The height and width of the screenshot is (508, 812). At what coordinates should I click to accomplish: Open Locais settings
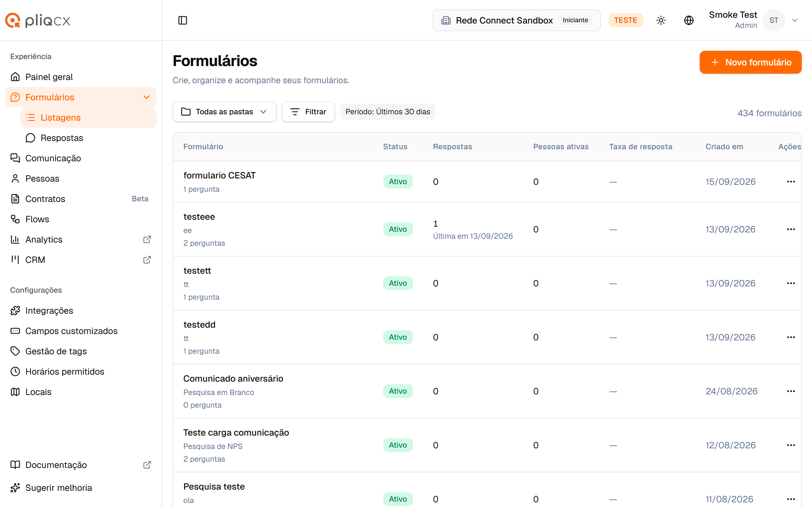(81, 392)
